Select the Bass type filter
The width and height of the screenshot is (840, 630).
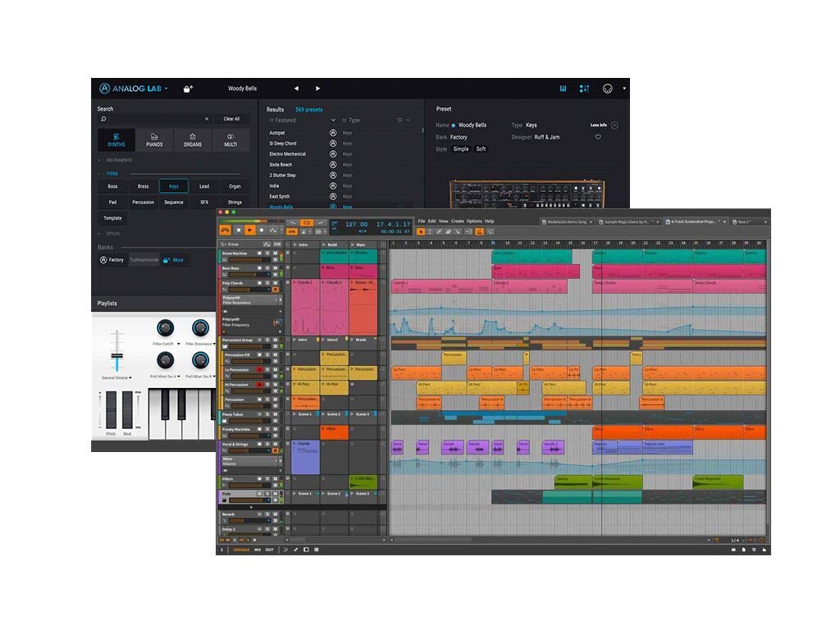tap(112, 186)
